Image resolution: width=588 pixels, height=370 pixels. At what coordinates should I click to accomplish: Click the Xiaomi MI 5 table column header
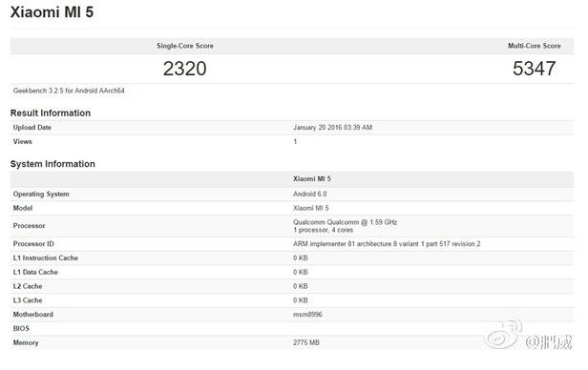coord(312,178)
